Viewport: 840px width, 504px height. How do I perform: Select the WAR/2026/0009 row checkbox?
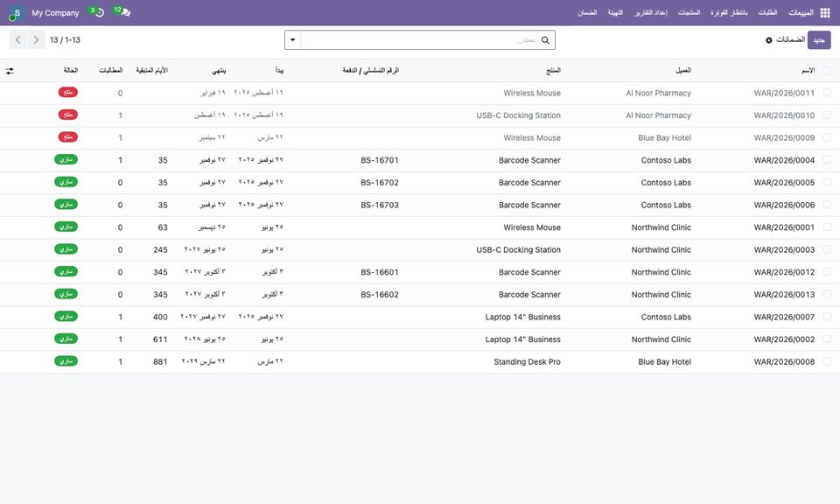click(827, 137)
